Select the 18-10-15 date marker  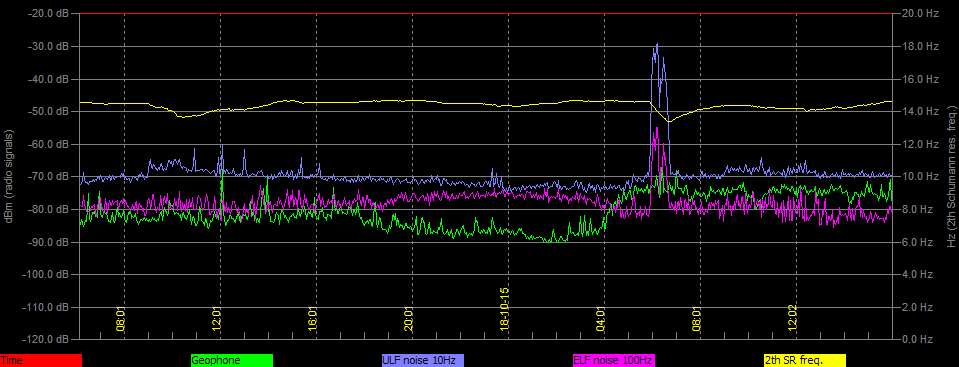505,310
